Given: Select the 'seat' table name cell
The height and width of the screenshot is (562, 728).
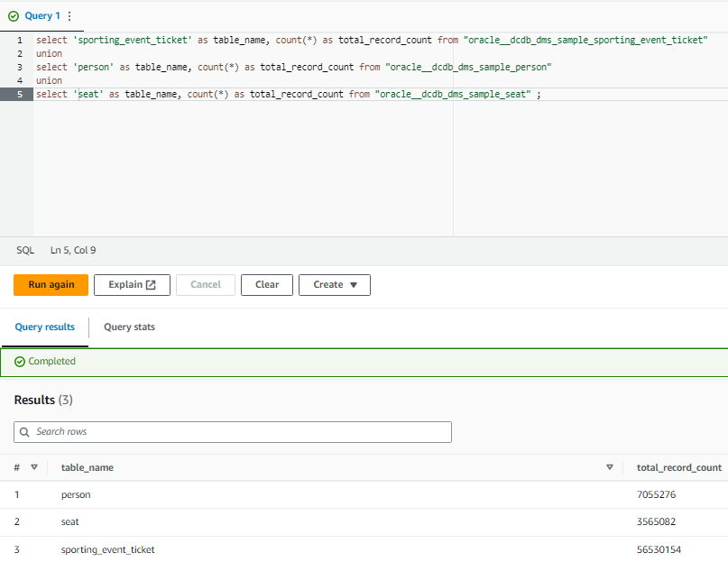Looking at the screenshot, I should pos(70,522).
